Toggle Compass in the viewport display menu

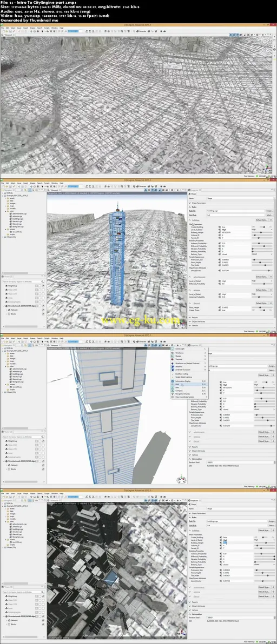coord(189,391)
